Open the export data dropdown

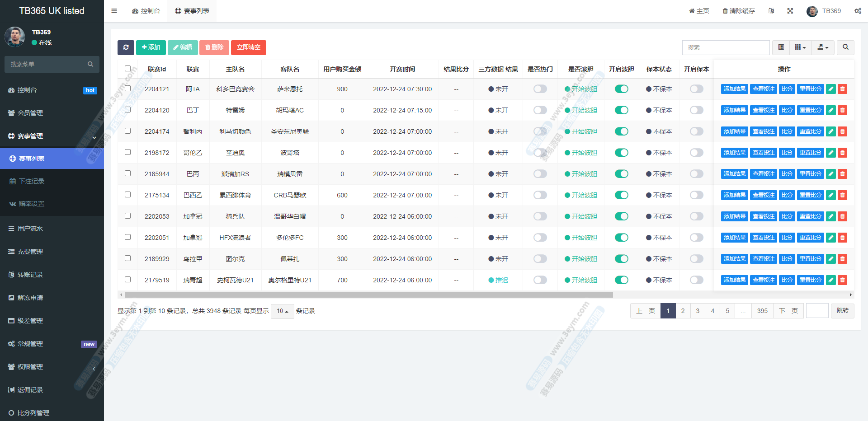tap(823, 47)
